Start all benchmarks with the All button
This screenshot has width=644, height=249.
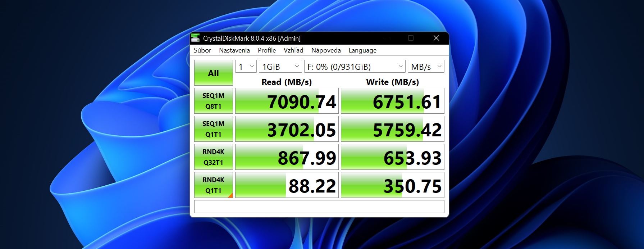214,73
